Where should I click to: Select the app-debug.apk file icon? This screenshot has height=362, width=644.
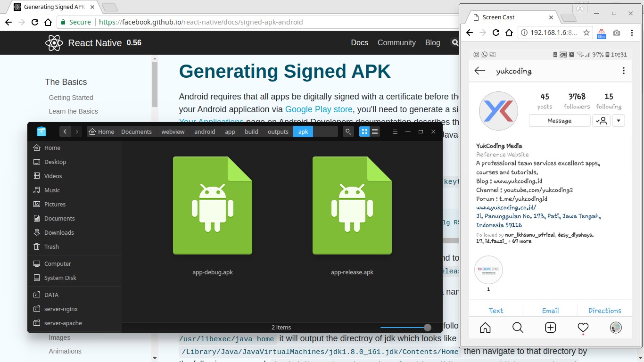(212, 206)
